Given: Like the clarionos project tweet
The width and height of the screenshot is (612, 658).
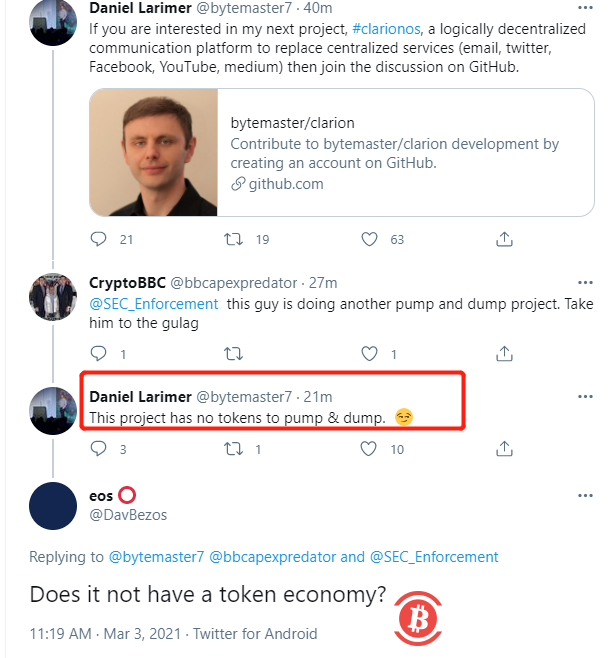Looking at the screenshot, I should [369, 239].
